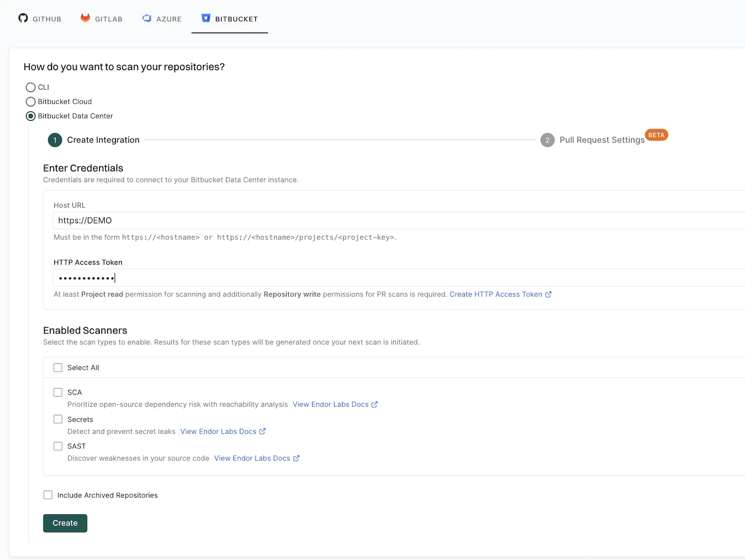This screenshot has width=745, height=560.
Task: Switch to the GITLAB tab
Action: pos(102,19)
